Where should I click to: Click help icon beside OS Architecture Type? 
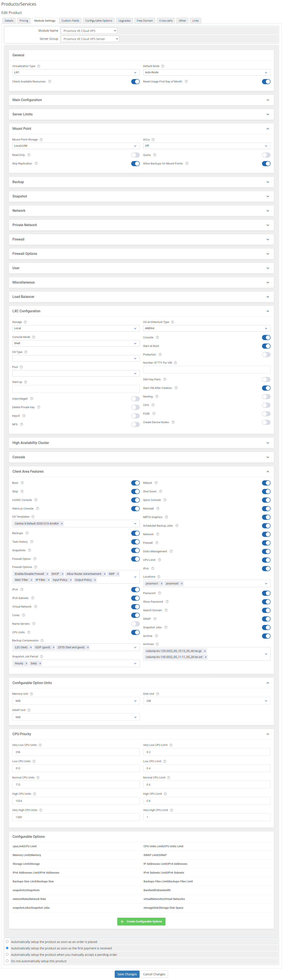[173, 322]
